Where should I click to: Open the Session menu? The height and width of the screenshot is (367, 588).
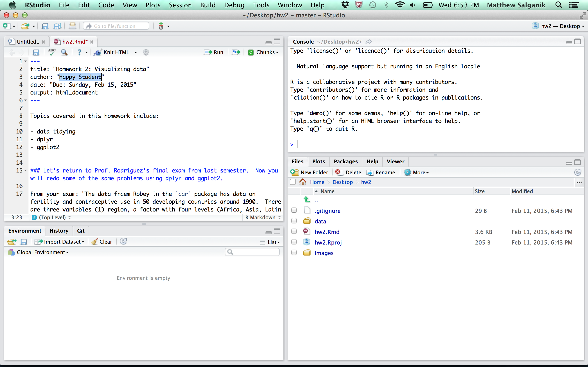(x=180, y=5)
